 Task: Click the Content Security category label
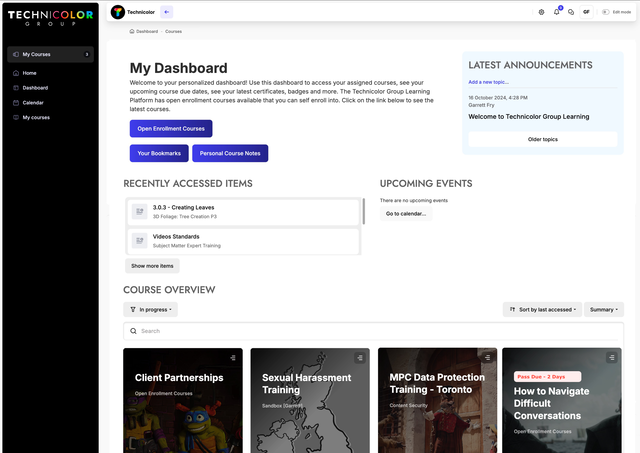409,406
